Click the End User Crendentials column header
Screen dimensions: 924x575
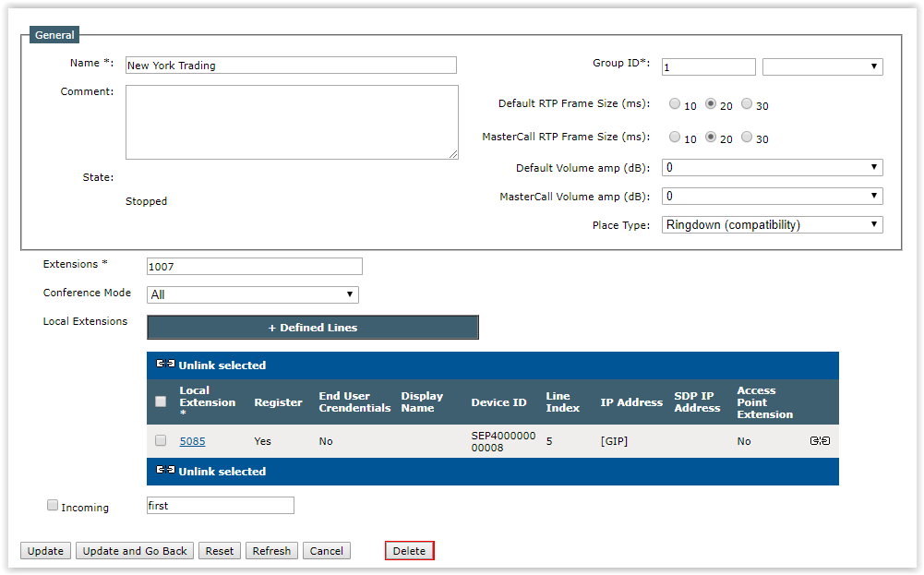[354, 401]
